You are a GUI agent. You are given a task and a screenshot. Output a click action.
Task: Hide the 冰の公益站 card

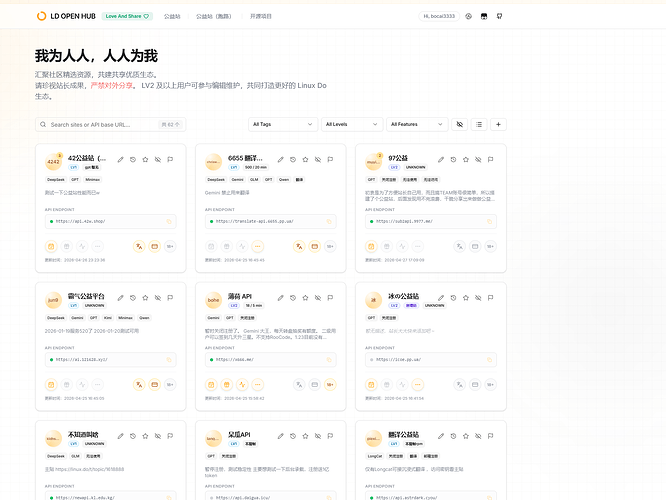click(x=478, y=298)
